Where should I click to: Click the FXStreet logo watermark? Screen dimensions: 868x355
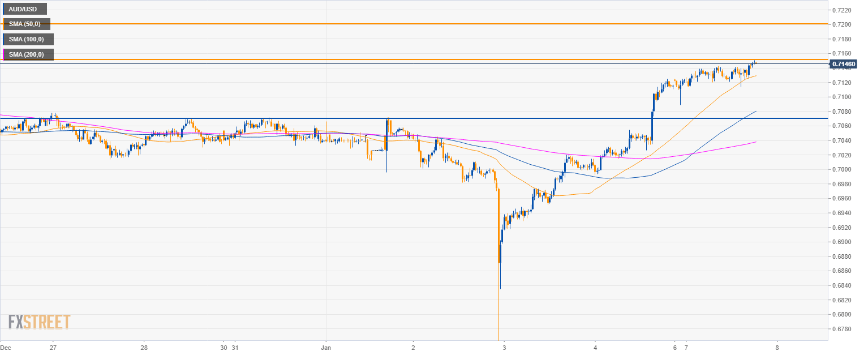(x=39, y=322)
